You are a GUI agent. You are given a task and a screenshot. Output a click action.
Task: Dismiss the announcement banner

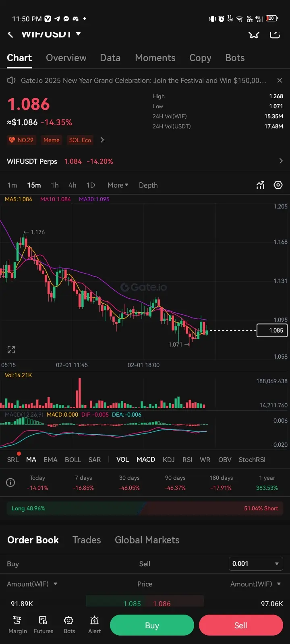[280, 80]
